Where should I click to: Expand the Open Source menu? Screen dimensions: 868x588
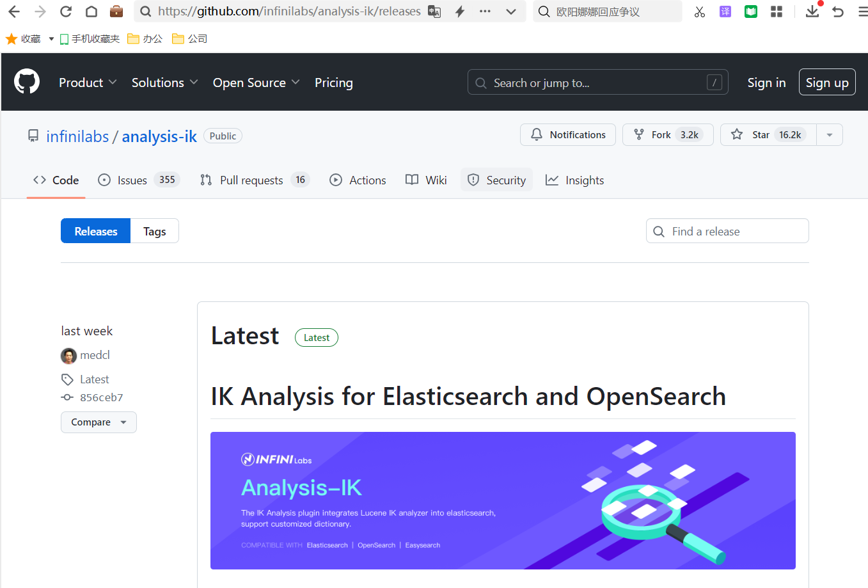tap(256, 83)
